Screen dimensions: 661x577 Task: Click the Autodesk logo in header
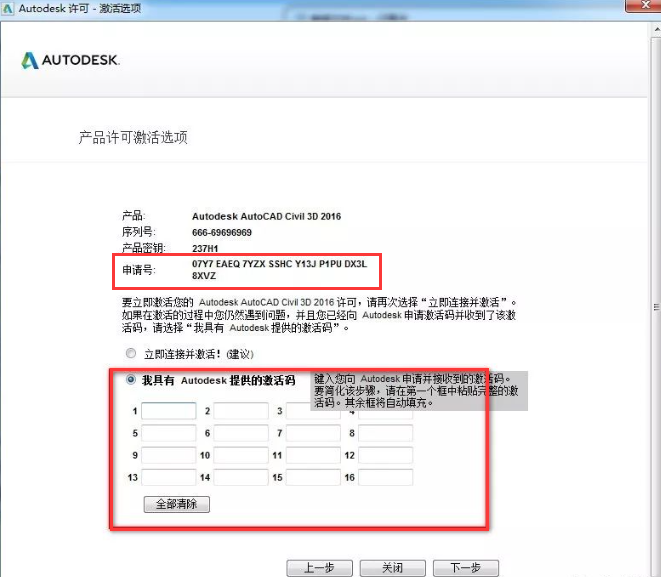(71, 60)
